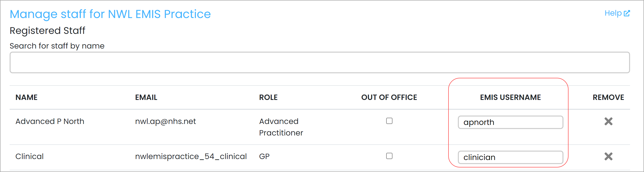Remove Advanced P North with the X icon

608,121
